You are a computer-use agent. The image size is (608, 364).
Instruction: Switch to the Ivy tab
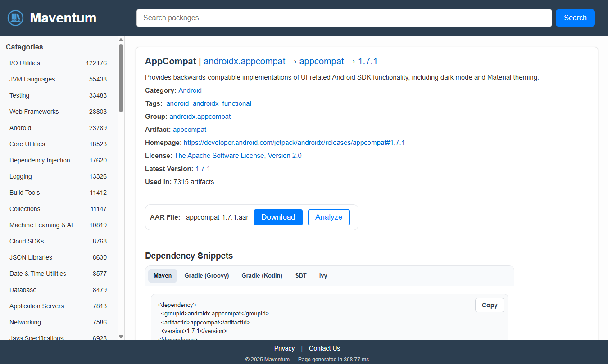323,276
